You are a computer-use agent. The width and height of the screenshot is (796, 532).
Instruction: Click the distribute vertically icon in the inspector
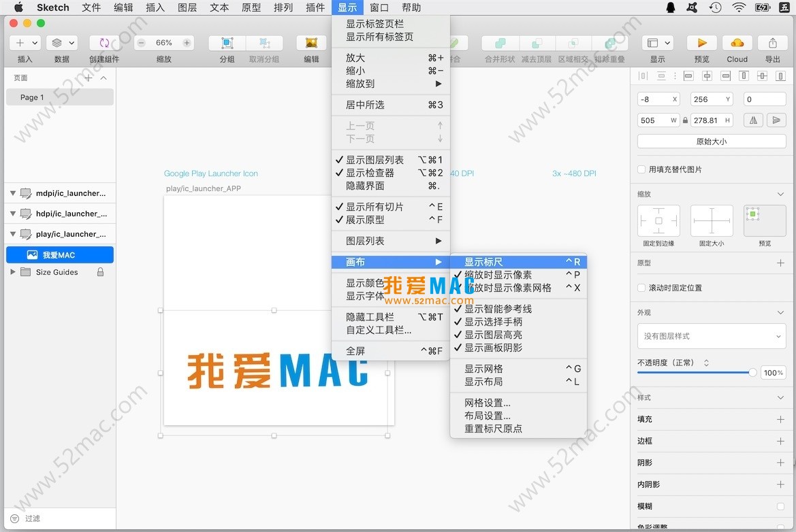coord(661,76)
